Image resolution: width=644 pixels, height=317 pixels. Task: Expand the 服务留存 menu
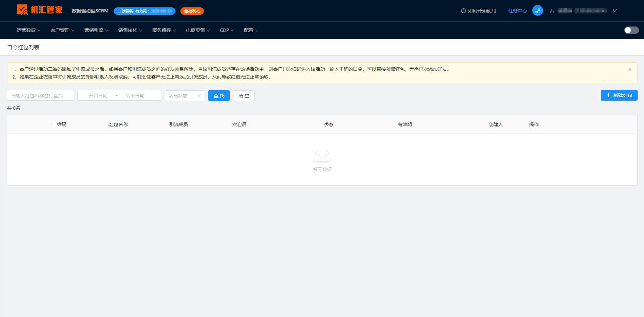tap(164, 30)
